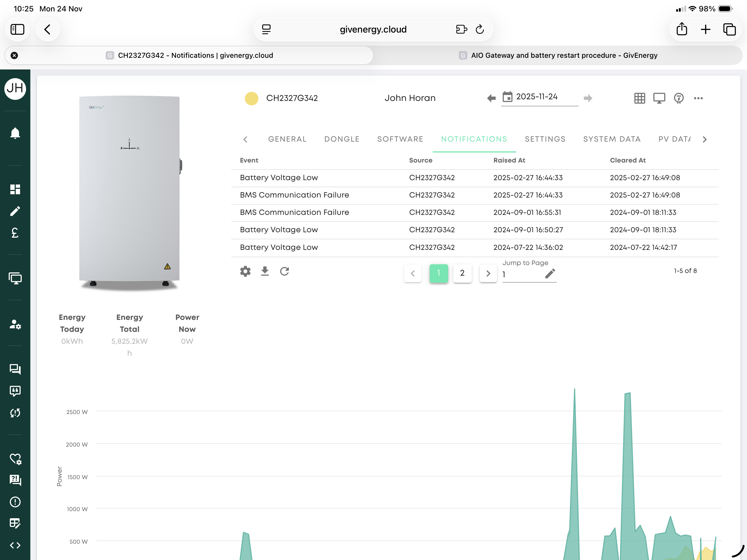Screen dimensions: 747x560
Task: Select BMS Communication Failure raised 2024-09-01 row
Action: (x=475, y=212)
